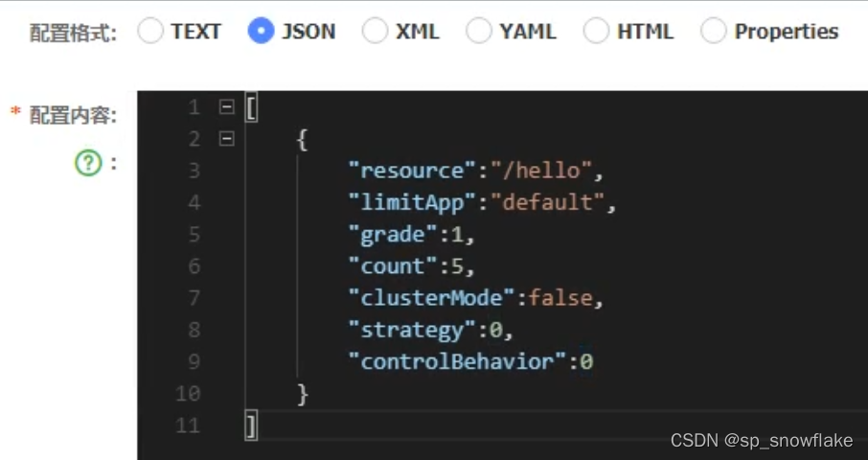Click the "clusterMode" key on line 7
The image size is (868, 460).
tap(431, 298)
